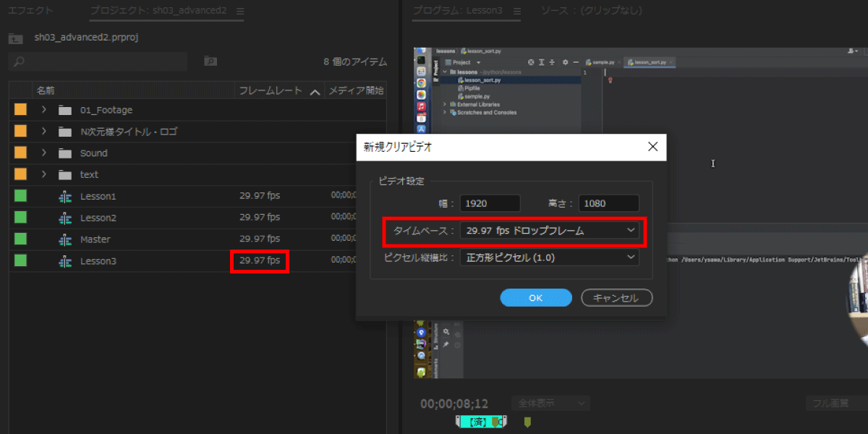Open the 全体表示 zoom level dropdown

[550, 404]
